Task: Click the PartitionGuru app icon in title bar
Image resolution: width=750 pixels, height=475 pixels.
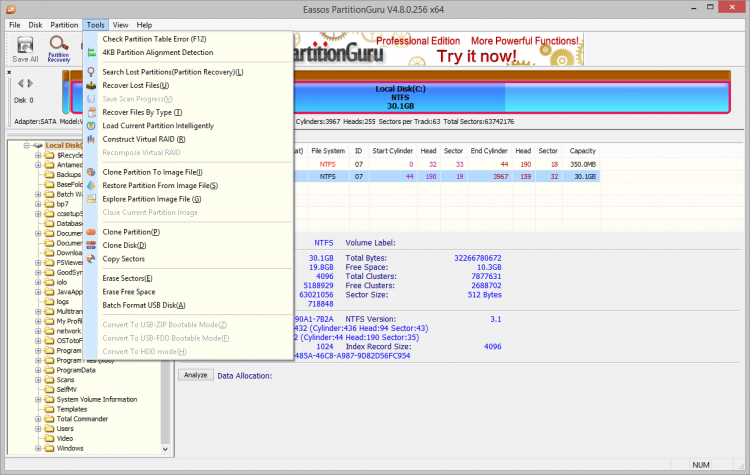Action: coord(11,9)
